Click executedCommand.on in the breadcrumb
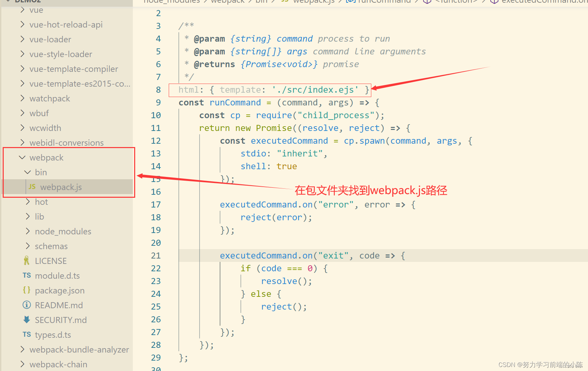The height and width of the screenshot is (371, 588). (x=543, y=2)
